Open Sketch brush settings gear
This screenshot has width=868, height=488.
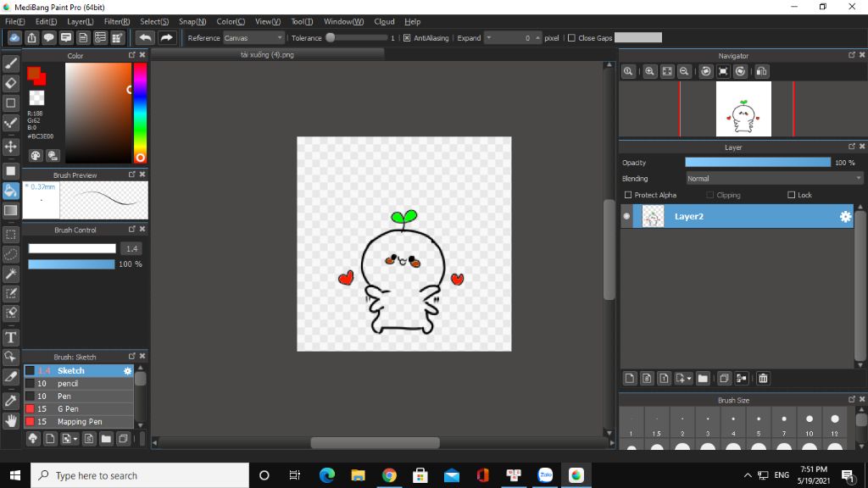click(x=127, y=371)
